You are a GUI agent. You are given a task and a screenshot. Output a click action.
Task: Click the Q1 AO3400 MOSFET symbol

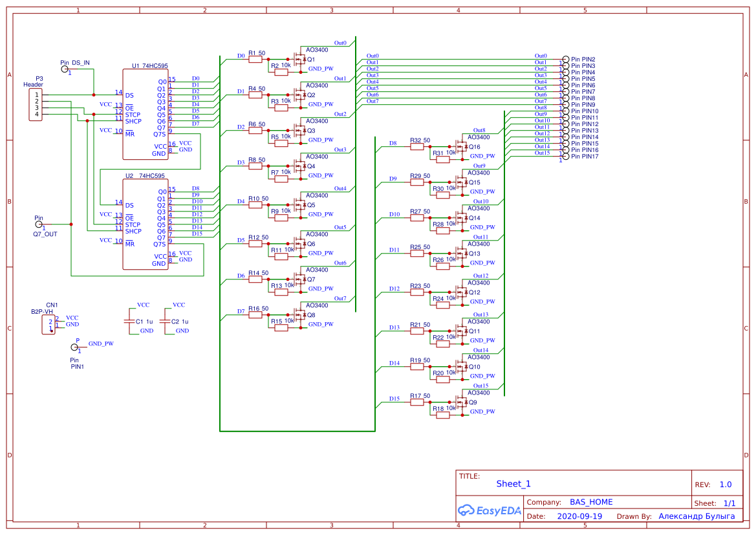[301, 58]
